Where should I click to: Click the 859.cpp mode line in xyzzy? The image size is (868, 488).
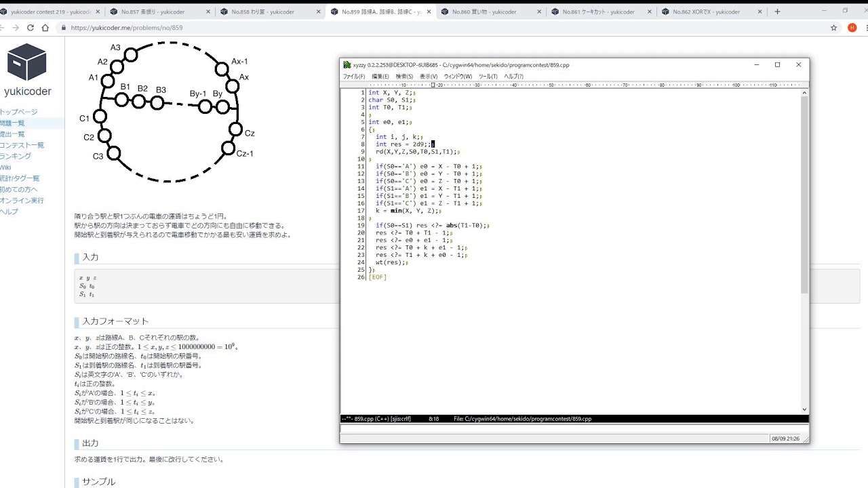[x=574, y=419]
